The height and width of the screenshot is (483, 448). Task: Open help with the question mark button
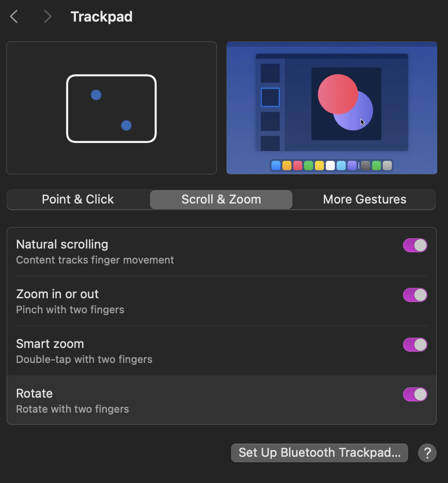click(x=427, y=453)
